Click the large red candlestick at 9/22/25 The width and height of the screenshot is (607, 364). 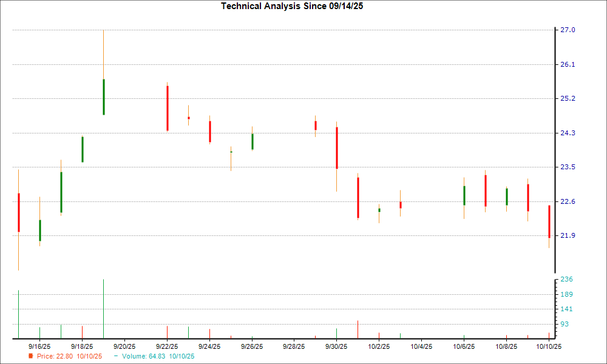click(x=167, y=108)
